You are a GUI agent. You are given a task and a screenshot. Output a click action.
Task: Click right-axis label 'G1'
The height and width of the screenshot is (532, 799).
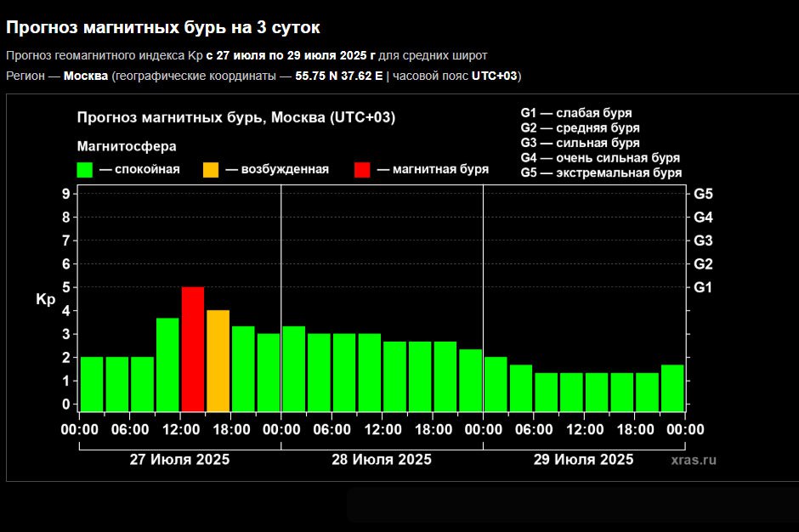pyautogui.click(x=703, y=287)
